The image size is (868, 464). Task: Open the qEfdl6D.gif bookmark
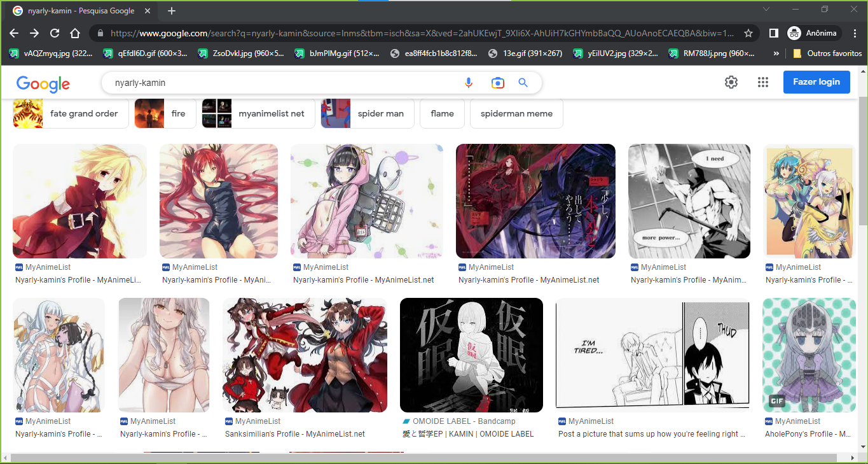coord(146,53)
